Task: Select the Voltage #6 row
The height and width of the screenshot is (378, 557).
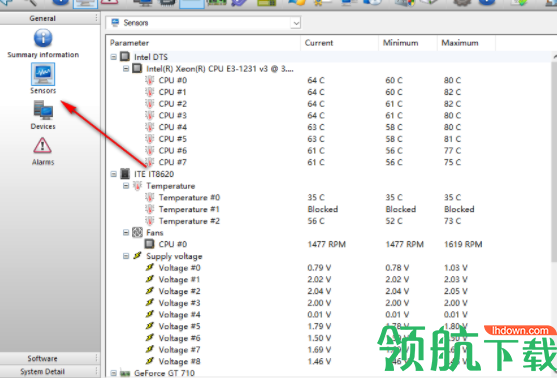Action: [x=329, y=338]
